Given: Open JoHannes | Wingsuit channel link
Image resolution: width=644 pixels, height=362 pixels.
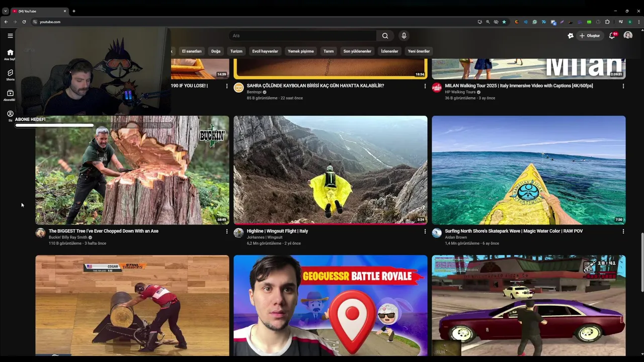Looking at the screenshot, I should pos(265,237).
